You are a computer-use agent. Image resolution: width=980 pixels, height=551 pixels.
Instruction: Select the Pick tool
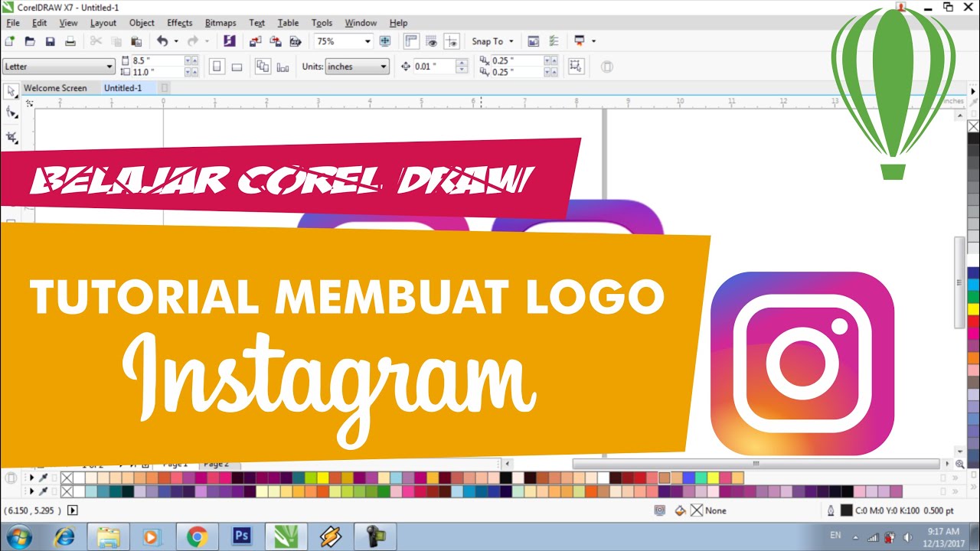pyautogui.click(x=11, y=91)
